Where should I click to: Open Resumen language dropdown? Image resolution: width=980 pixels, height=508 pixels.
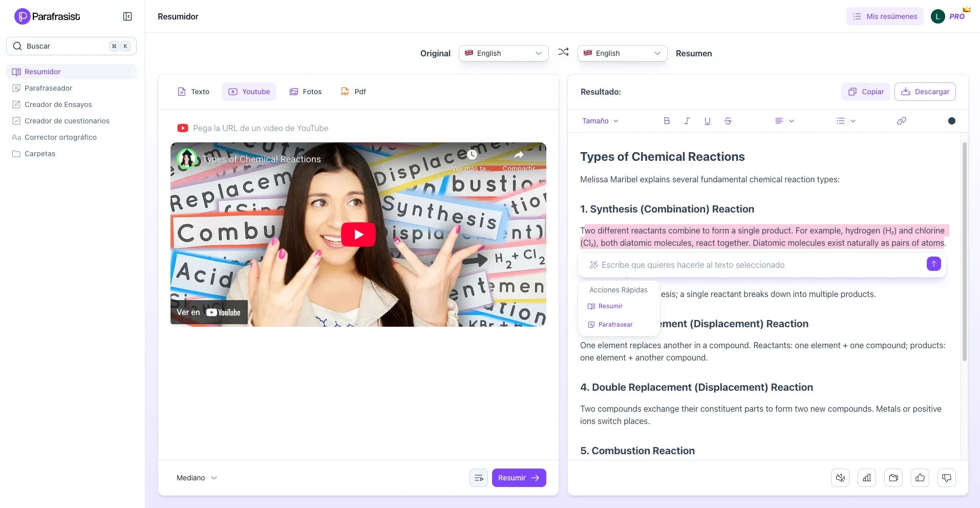[622, 53]
